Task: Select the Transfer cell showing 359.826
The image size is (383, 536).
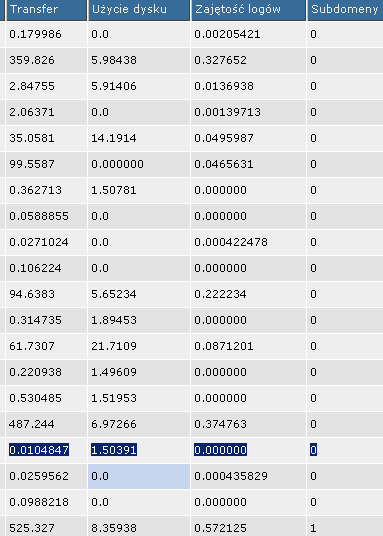Action: pos(32,60)
